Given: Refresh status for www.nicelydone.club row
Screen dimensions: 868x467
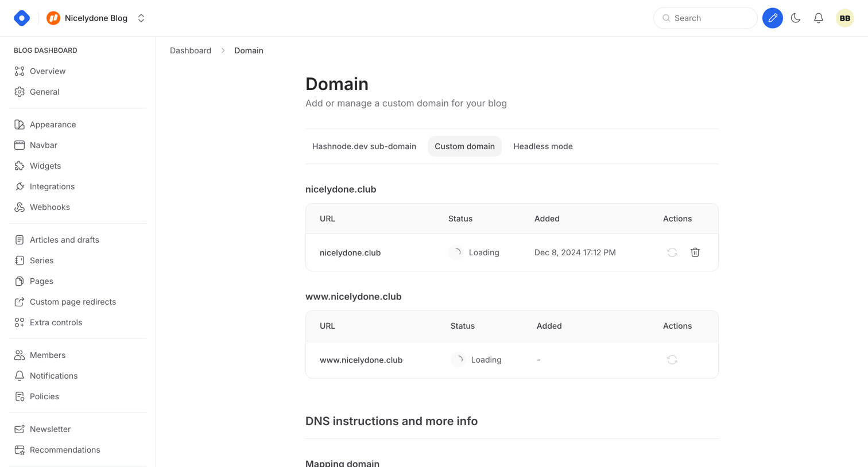Looking at the screenshot, I should coord(672,360).
